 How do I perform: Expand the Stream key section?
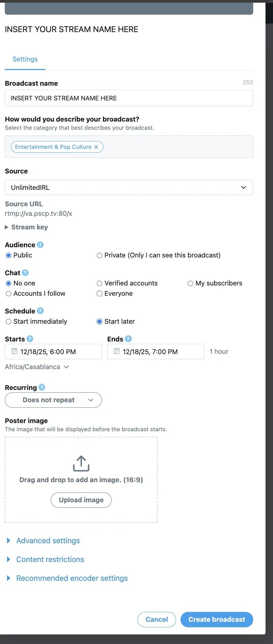click(x=26, y=227)
